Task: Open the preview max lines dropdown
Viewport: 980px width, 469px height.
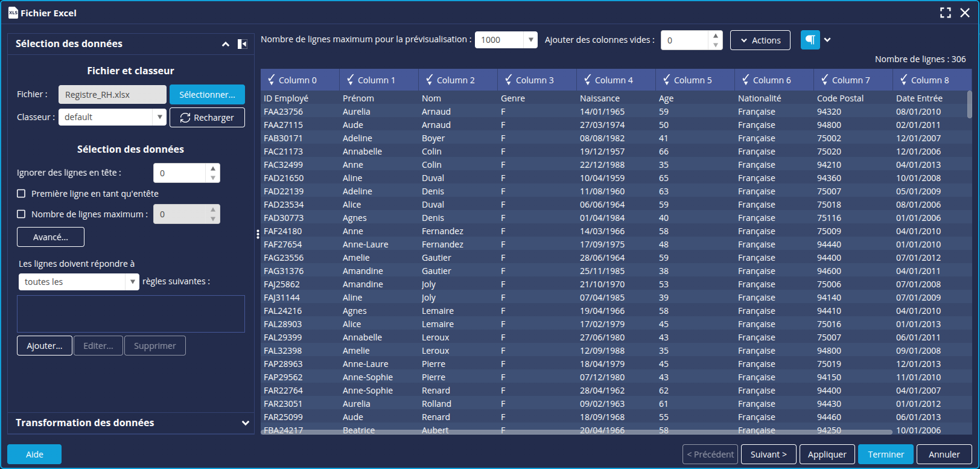Action: click(530, 40)
